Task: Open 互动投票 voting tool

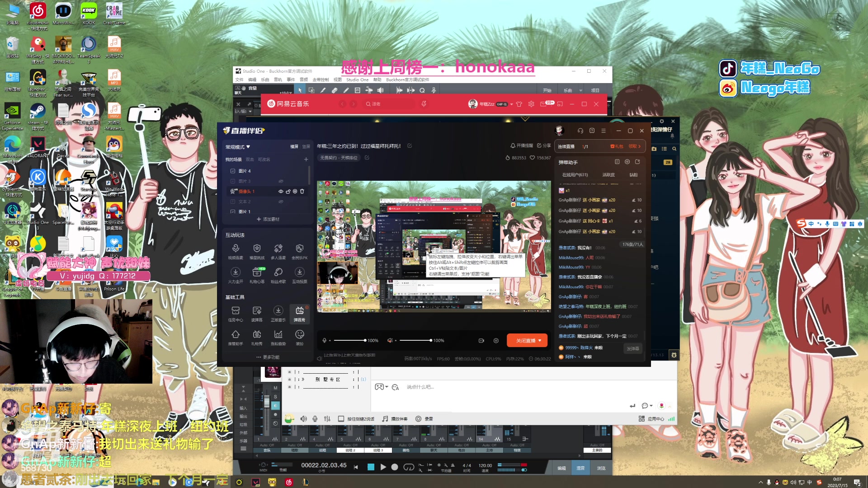Action: point(299,275)
